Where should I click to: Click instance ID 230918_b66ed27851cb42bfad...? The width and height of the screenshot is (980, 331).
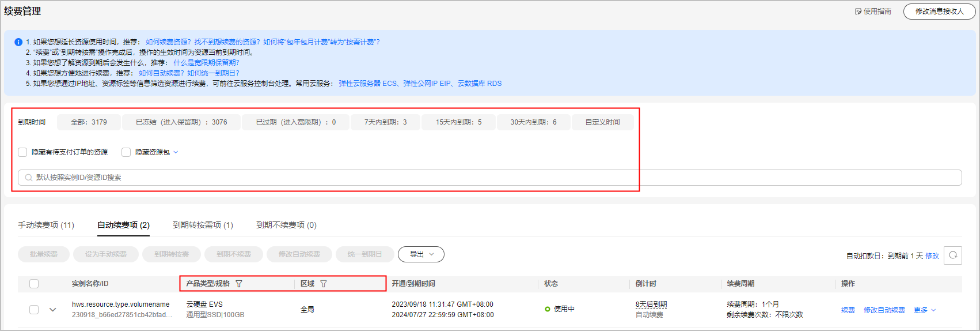122,315
